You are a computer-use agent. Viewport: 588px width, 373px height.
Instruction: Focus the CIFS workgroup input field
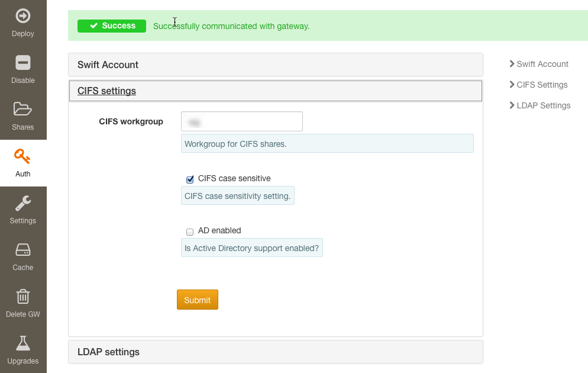click(x=242, y=121)
